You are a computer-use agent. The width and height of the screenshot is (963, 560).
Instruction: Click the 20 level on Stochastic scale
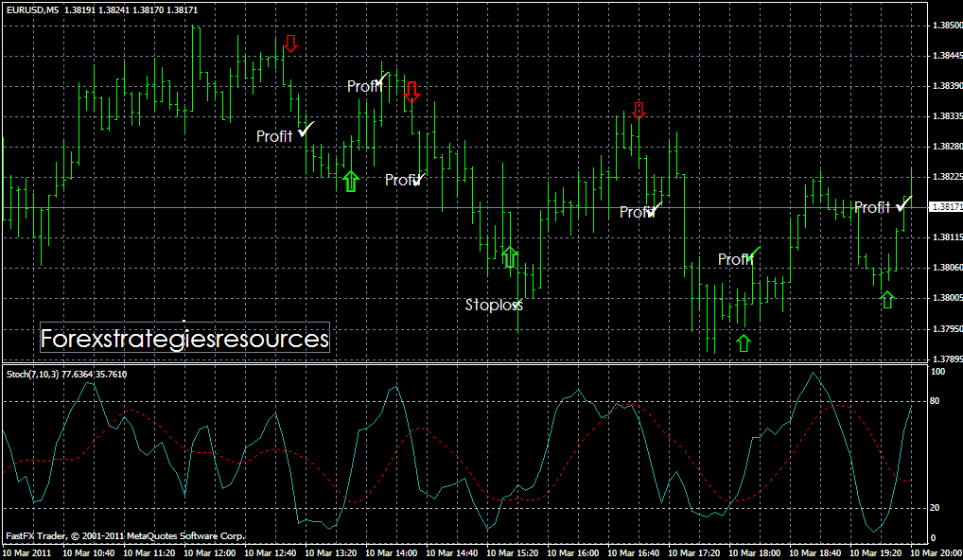936,508
